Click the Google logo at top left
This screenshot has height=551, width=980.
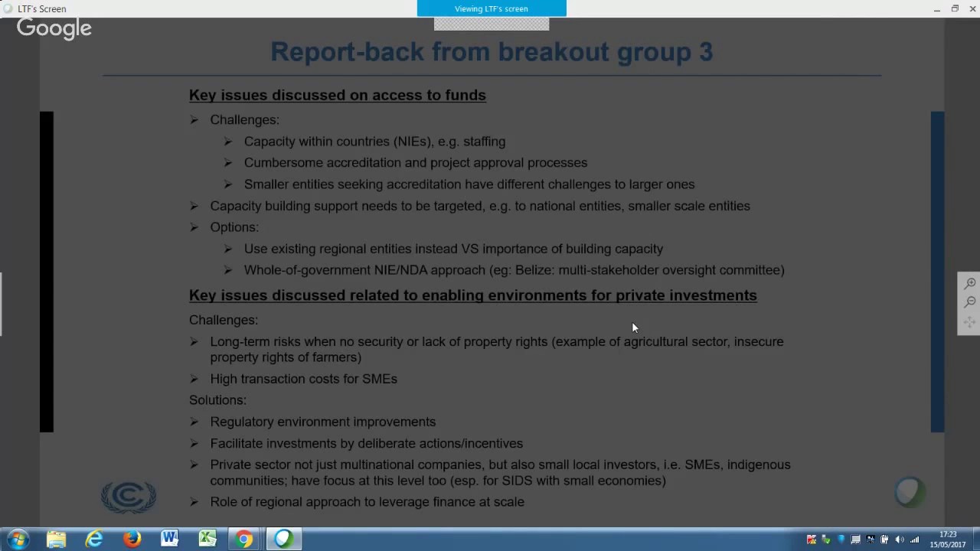tap(54, 29)
